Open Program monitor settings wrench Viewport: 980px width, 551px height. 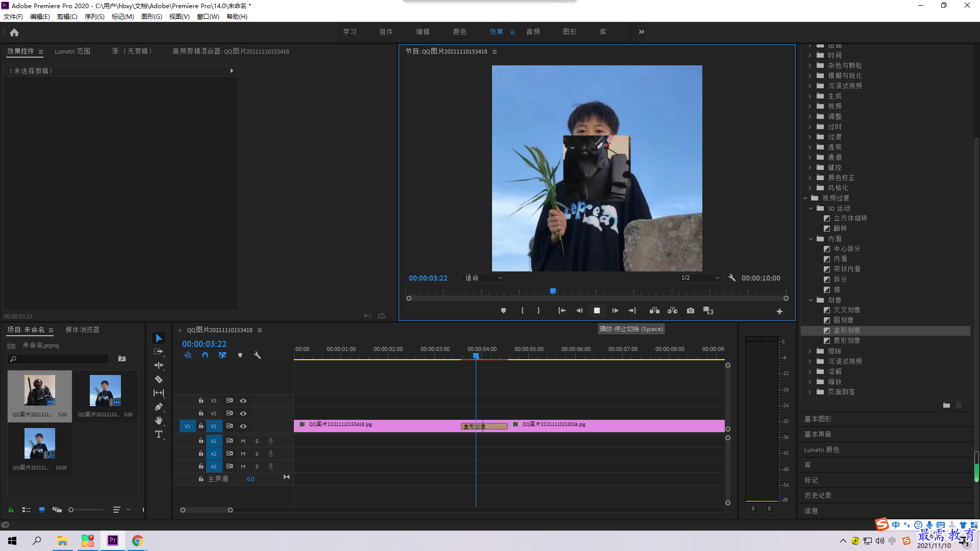(x=732, y=278)
